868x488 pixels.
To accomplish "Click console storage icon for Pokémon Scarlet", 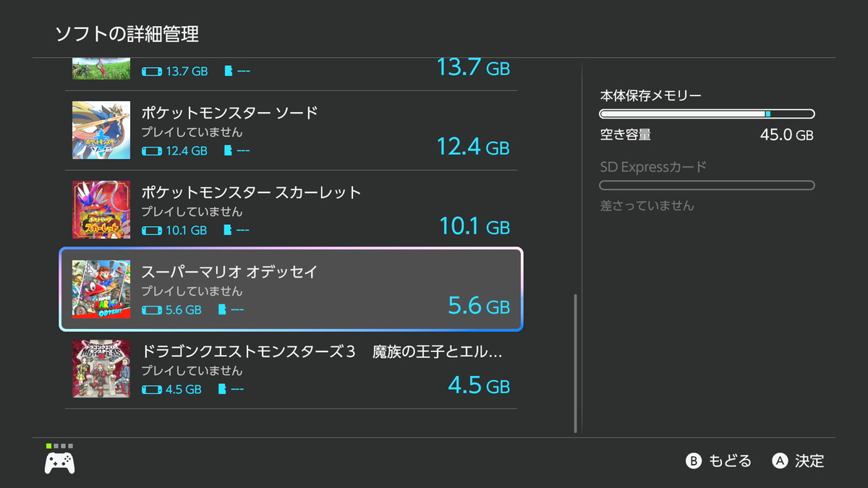I will 152,231.
